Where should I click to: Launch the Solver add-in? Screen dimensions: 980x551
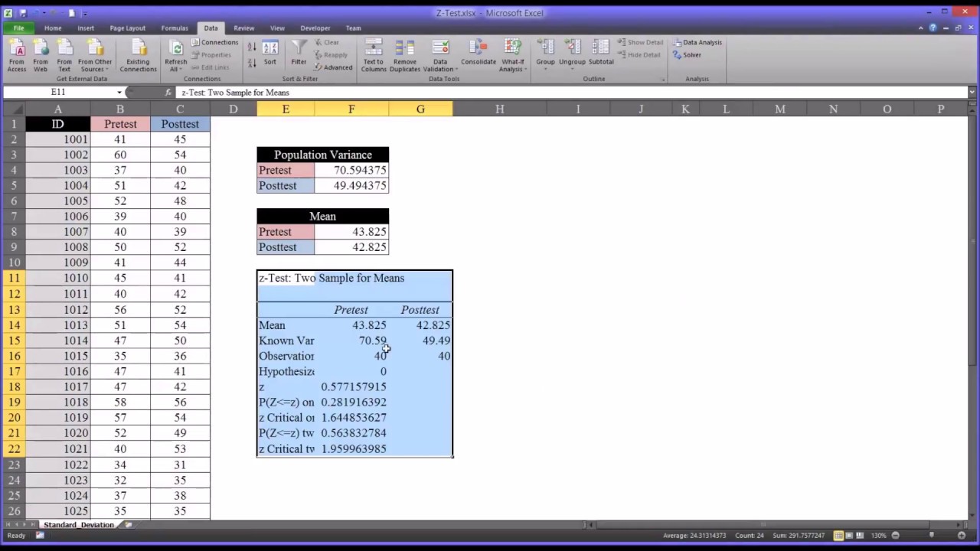pyautogui.click(x=687, y=55)
